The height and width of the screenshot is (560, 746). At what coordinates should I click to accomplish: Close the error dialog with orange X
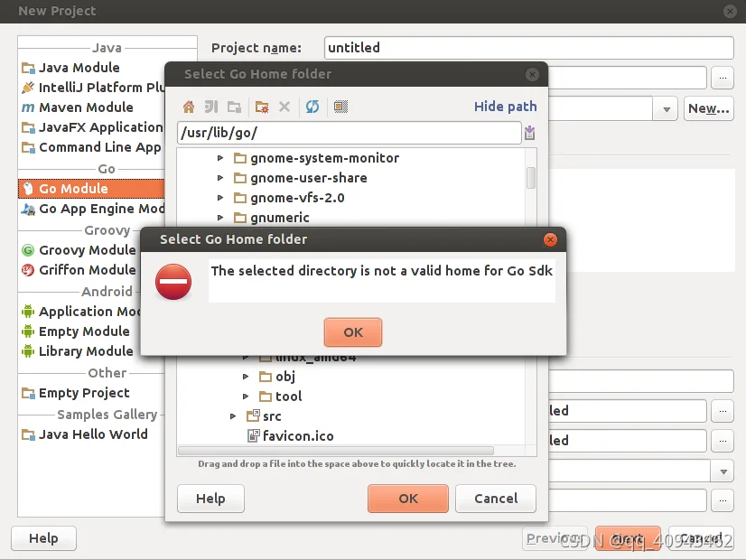coord(550,239)
